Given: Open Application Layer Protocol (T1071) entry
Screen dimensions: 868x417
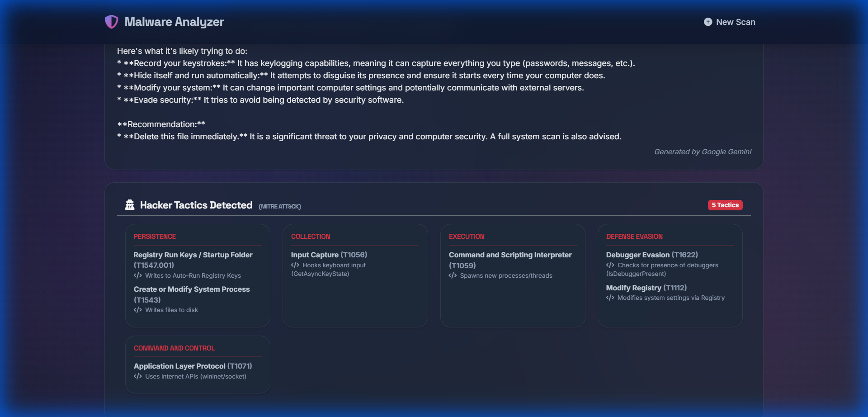Looking at the screenshot, I should coord(193,366).
